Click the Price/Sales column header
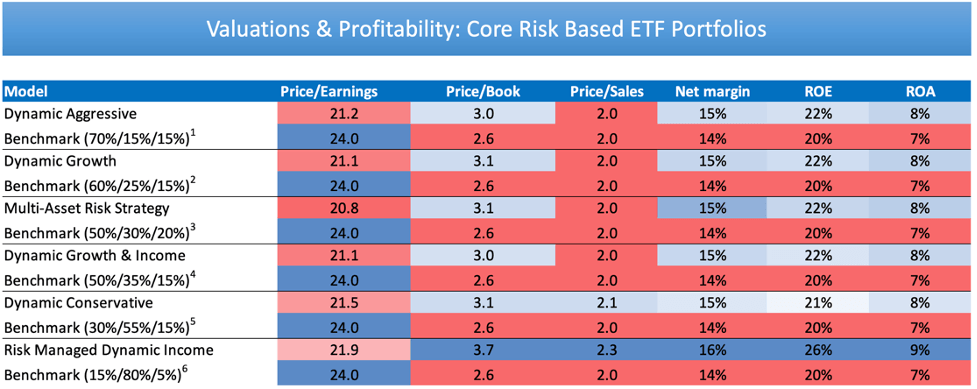 pyautogui.click(x=606, y=92)
